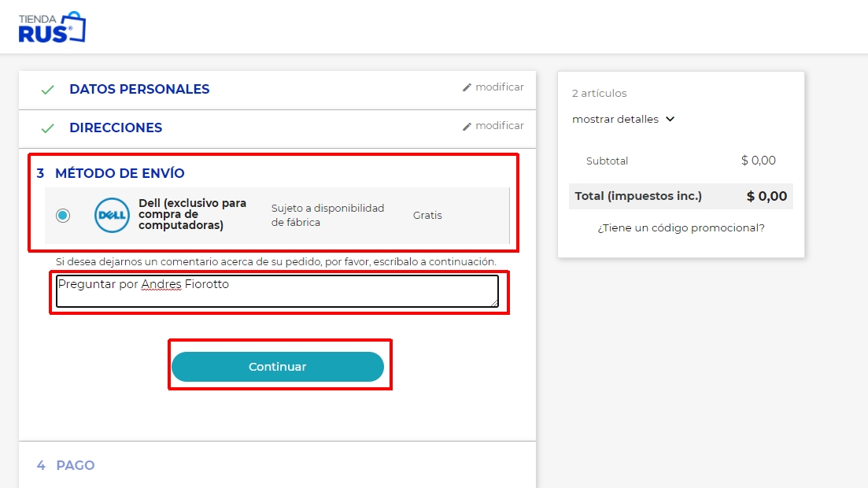Go to the Pago step heading
Image resolution: width=868 pixels, height=488 pixels.
(x=75, y=465)
